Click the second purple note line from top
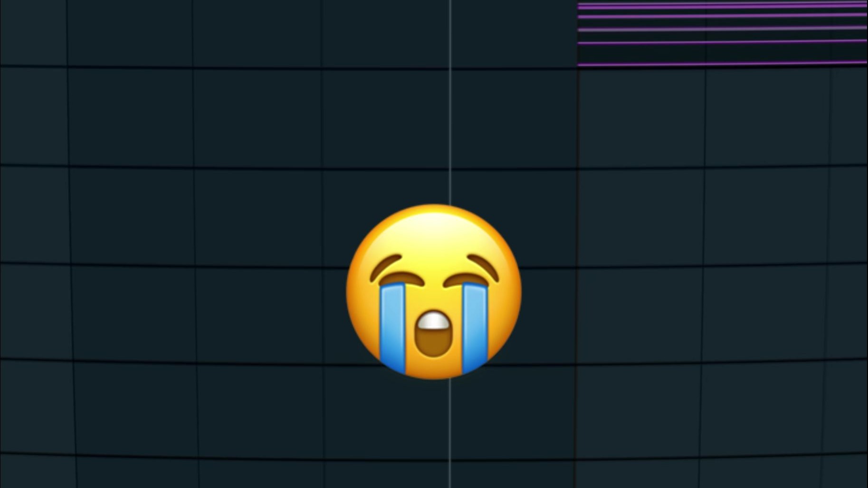The width and height of the screenshot is (868, 488). 722,16
